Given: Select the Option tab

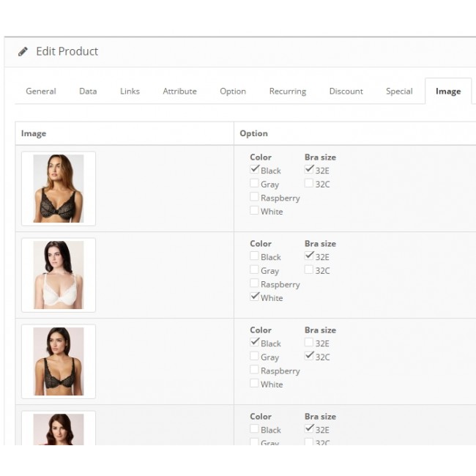Looking at the screenshot, I should tap(233, 92).
